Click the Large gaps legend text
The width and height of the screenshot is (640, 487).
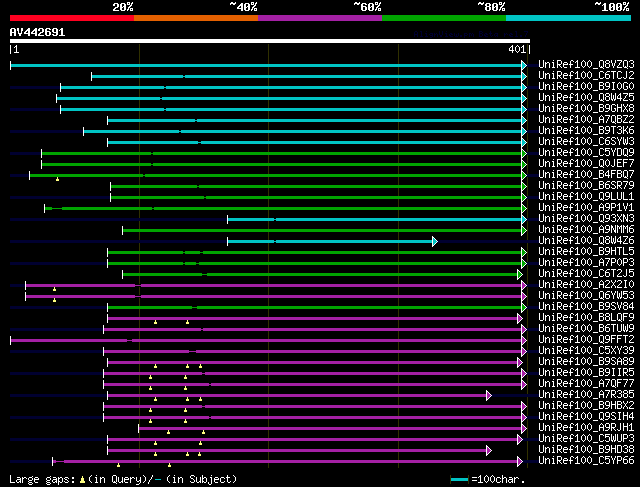[x=42, y=479]
